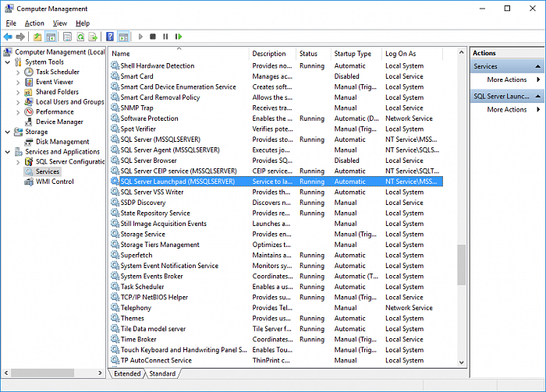Image resolution: width=546 pixels, height=392 pixels.
Task: Open the Action menu
Action: point(34,23)
